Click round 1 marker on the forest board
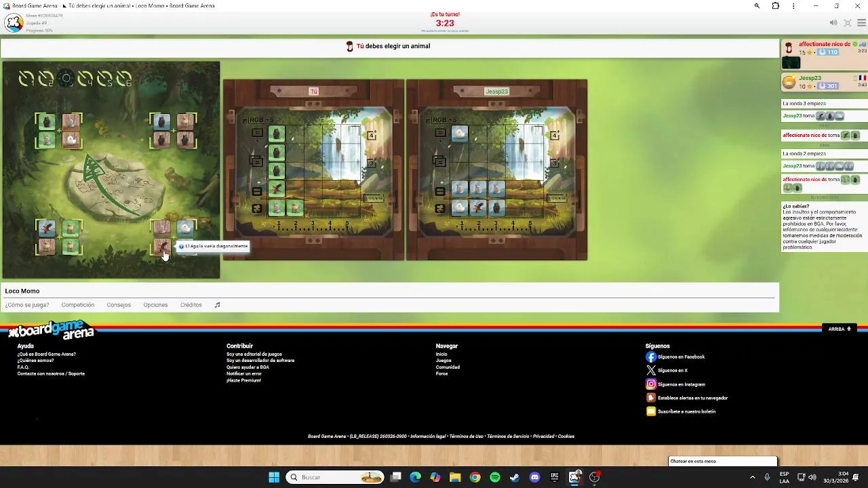Image resolution: width=868 pixels, height=488 pixels. [26, 79]
